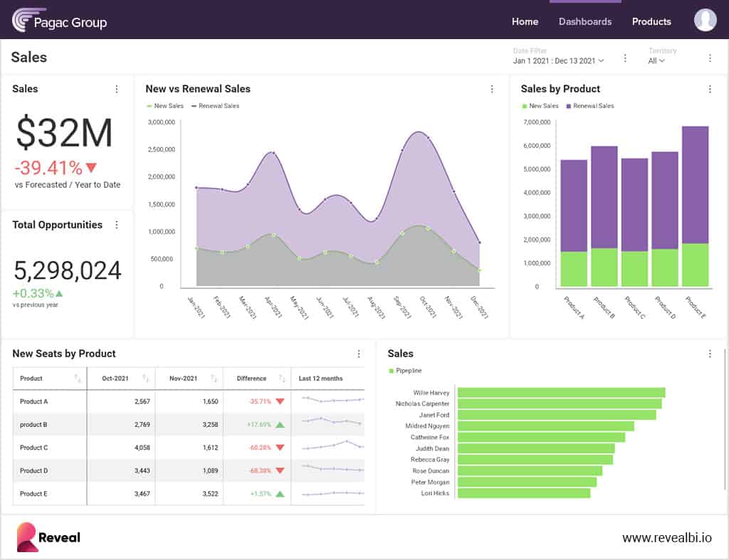729x560 pixels.
Task: Toggle Renewal Sales in Sales by Product legend
Action: (x=590, y=106)
